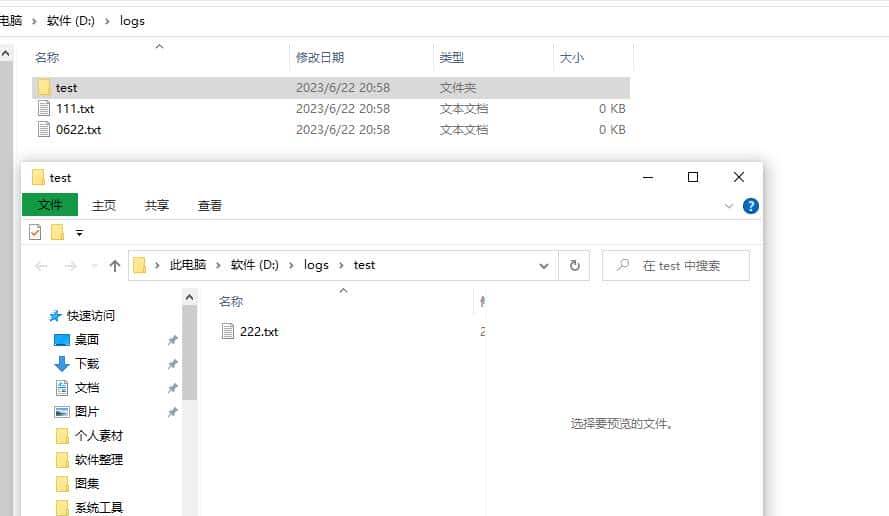Go forward with the right arrow
889x516 pixels.
pos(70,265)
